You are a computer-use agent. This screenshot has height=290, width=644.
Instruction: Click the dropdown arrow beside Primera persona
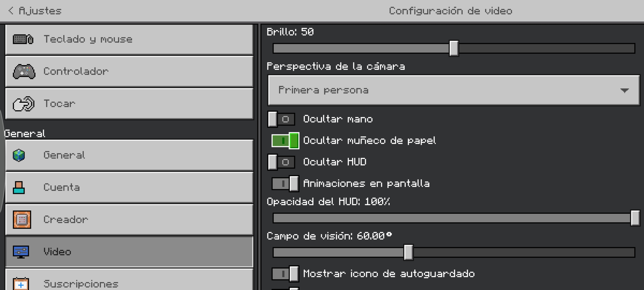[x=625, y=90]
